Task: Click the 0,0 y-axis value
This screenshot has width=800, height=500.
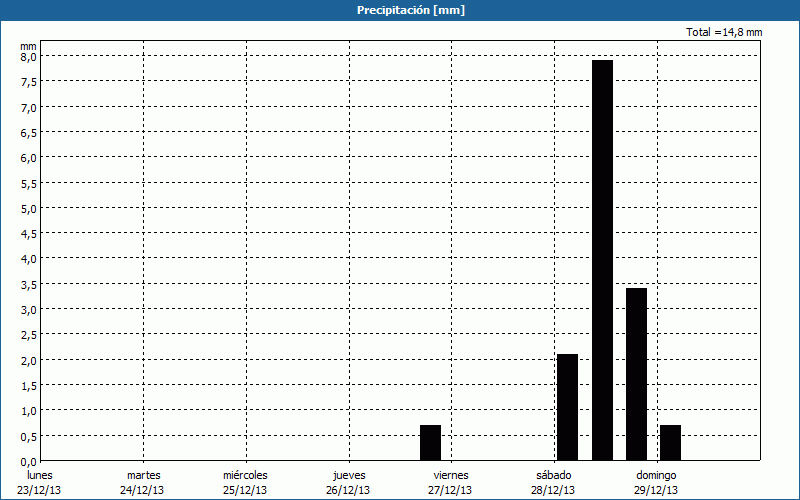Action: click(29, 462)
